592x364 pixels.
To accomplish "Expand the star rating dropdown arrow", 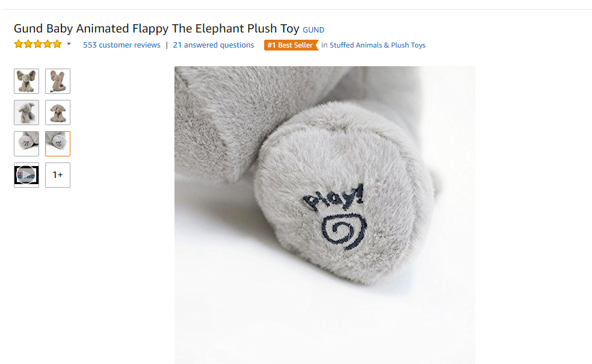I will point(69,44).
